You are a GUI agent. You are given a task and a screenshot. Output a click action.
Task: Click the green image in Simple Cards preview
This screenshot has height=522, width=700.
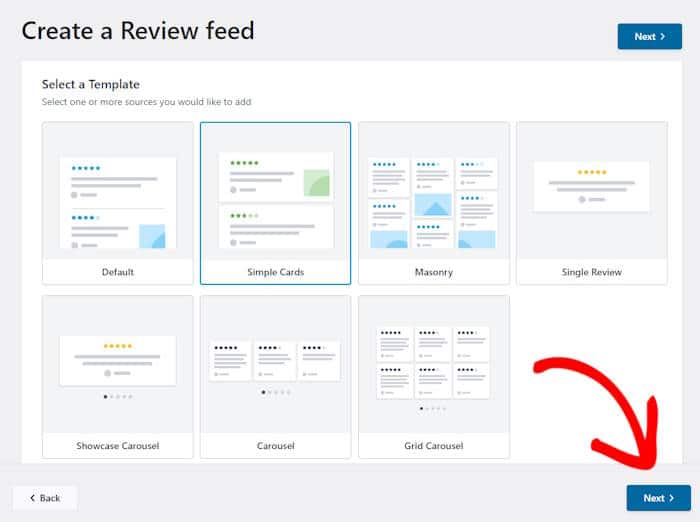tap(317, 183)
